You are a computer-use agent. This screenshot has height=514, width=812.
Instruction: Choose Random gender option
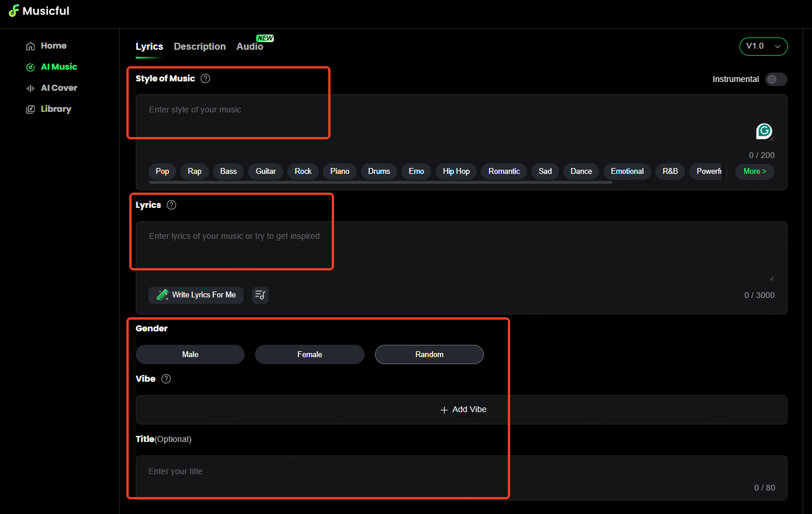coord(429,354)
